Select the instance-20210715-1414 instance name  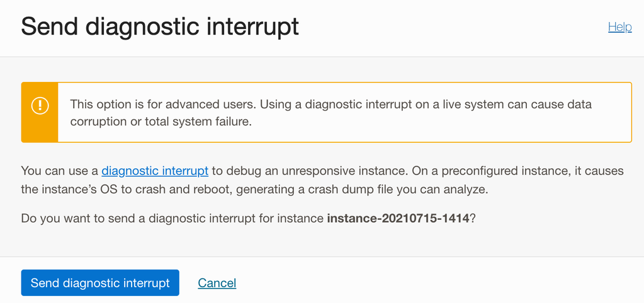[398, 219]
